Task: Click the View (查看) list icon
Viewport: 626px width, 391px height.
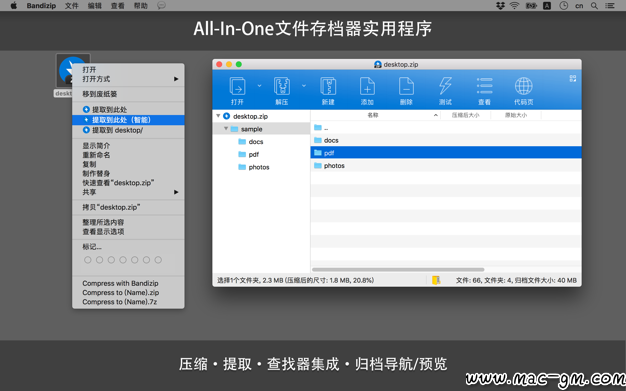Action: tap(484, 86)
